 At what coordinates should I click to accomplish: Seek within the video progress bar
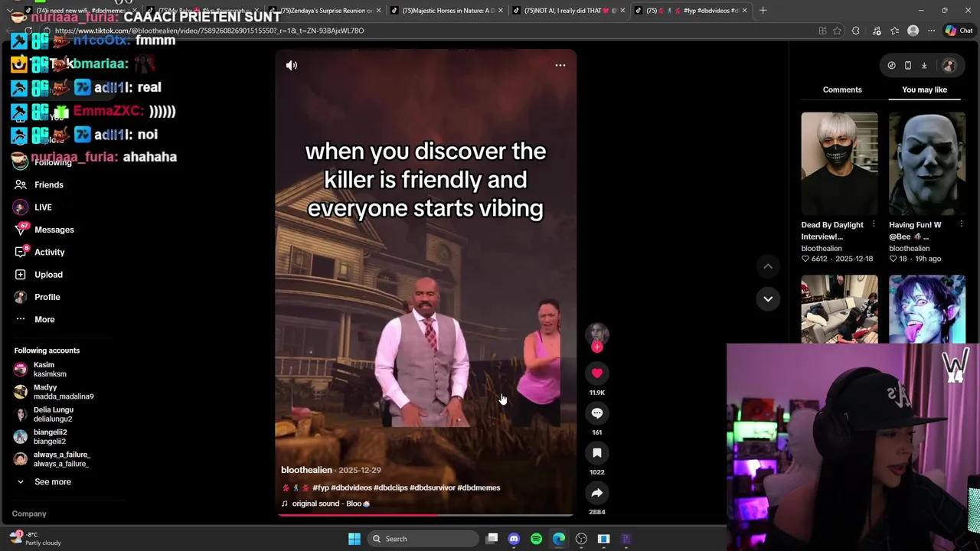click(425, 515)
